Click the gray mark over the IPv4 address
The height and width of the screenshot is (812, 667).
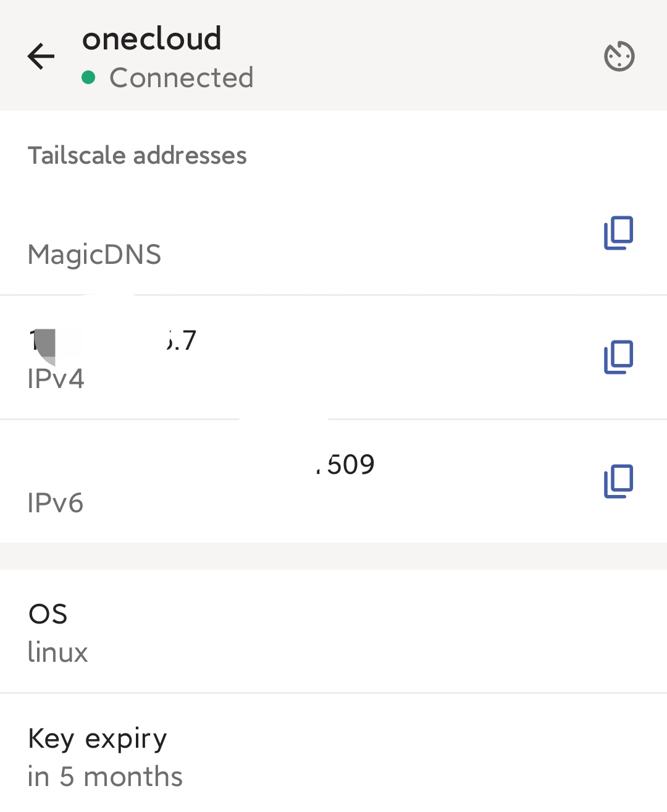[45, 345]
